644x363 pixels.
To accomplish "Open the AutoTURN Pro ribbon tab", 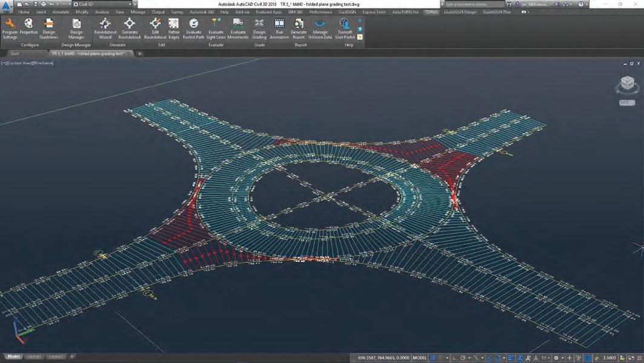I will (405, 12).
